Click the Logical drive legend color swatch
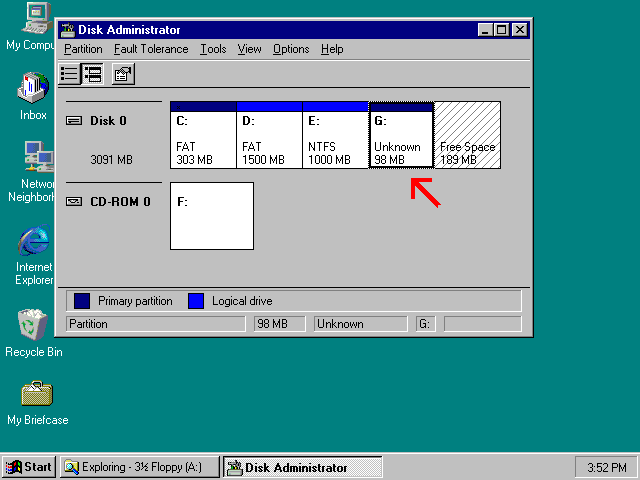The height and width of the screenshot is (480, 640). point(196,301)
